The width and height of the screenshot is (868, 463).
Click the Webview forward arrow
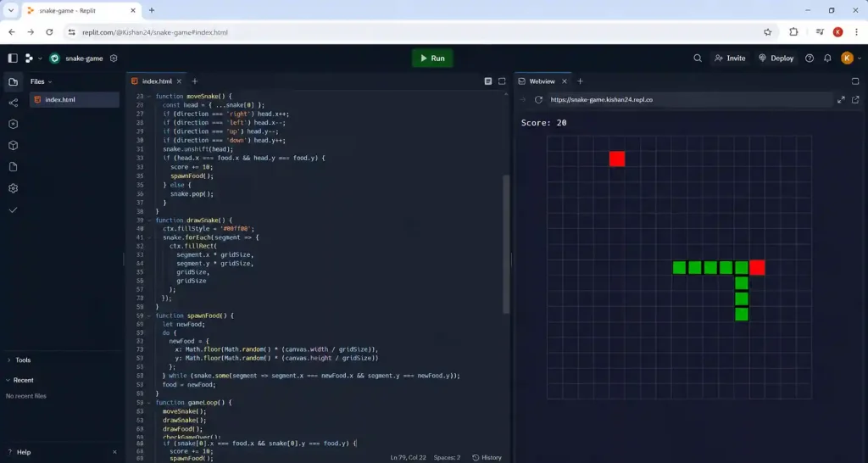[522, 100]
